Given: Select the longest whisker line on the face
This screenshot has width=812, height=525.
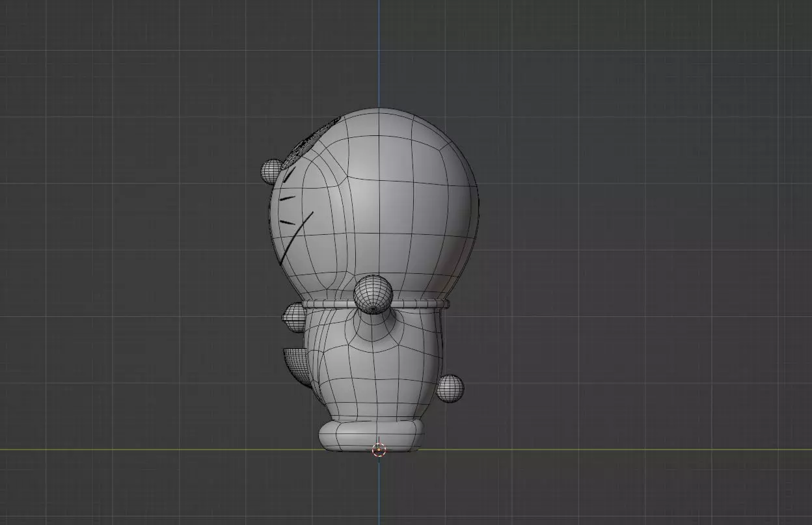Looking at the screenshot, I should 296,237.
